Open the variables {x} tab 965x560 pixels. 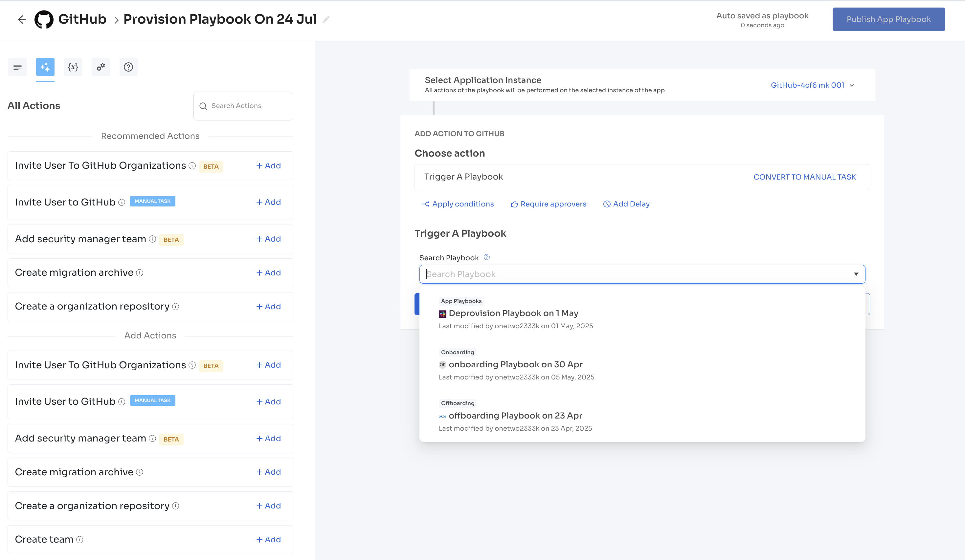click(x=73, y=67)
